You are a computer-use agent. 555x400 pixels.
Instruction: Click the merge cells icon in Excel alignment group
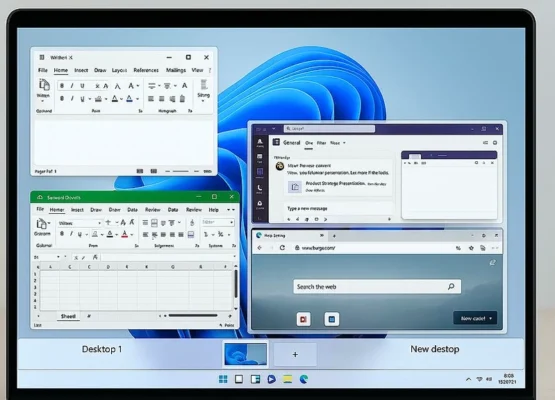tap(190, 234)
